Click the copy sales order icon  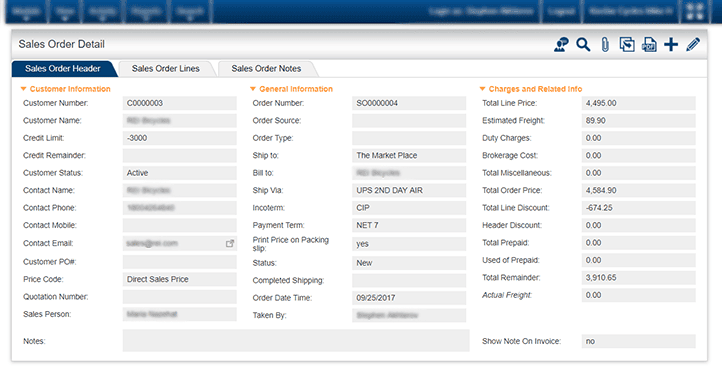627,45
